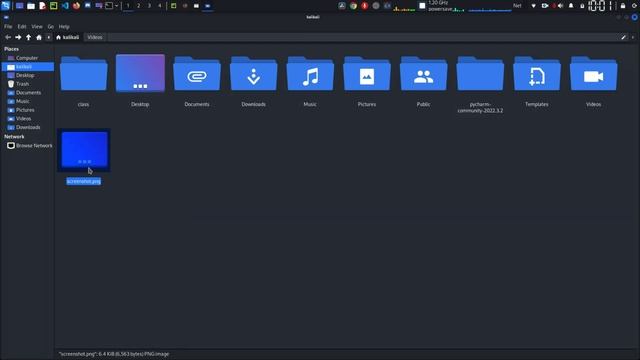640x360 pixels.
Task: Click the panel clock display
Action: point(600,6)
